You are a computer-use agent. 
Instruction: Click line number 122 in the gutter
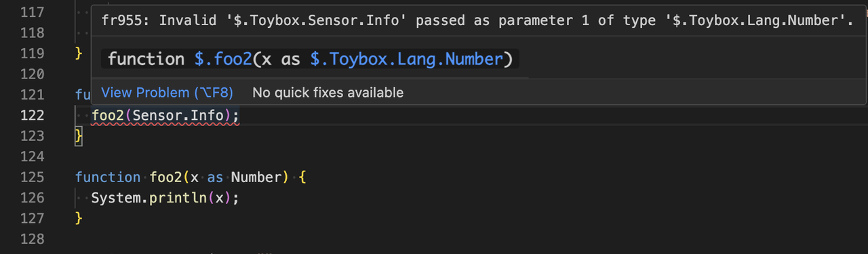pyautogui.click(x=33, y=115)
